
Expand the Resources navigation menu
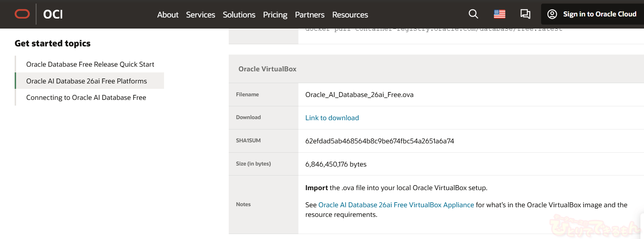tap(350, 15)
